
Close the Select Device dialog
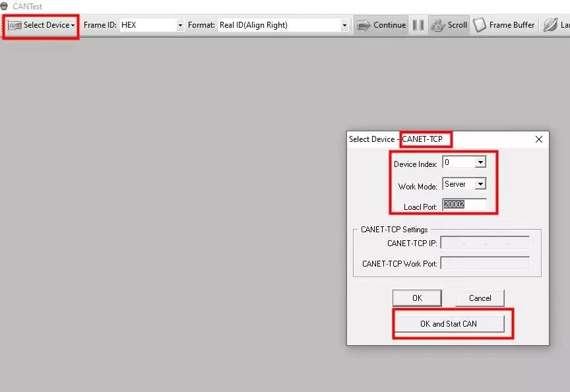click(539, 139)
